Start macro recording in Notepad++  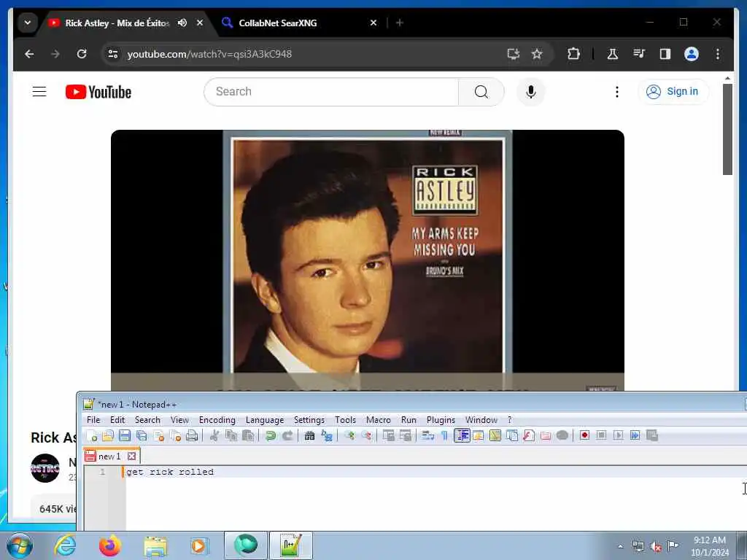pyautogui.click(x=584, y=435)
